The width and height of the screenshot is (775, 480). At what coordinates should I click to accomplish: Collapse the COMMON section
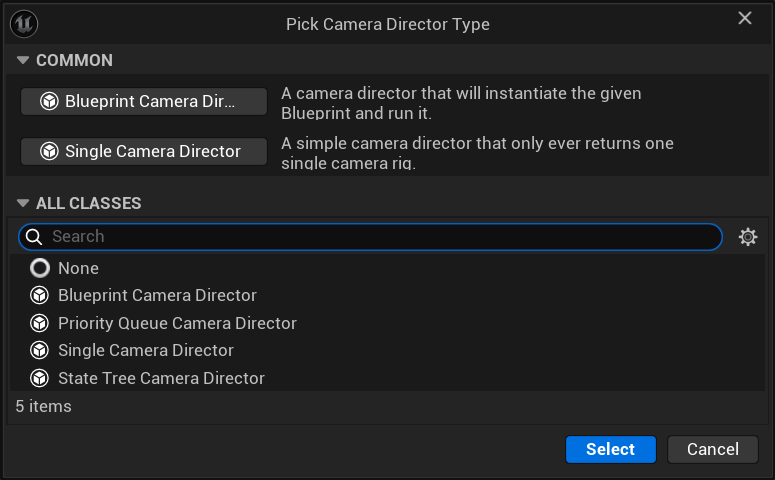click(x=23, y=61)
